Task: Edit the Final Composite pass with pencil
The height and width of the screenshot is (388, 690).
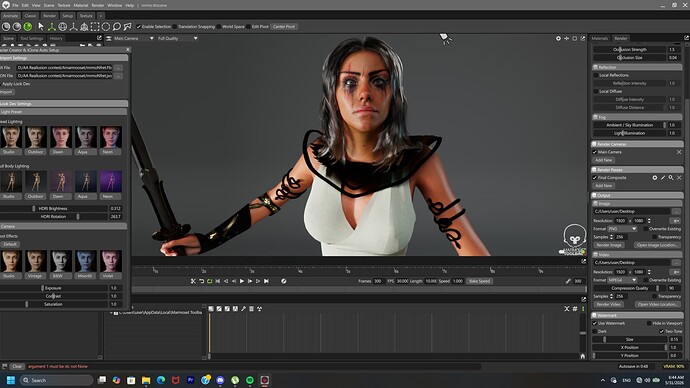Action: (663, 177)
